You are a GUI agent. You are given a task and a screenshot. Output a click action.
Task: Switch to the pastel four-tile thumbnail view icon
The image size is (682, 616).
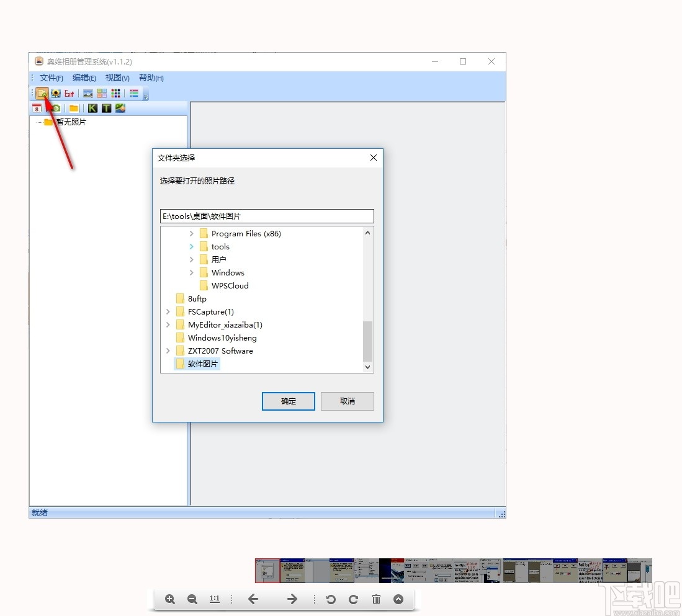click(102, 94)
